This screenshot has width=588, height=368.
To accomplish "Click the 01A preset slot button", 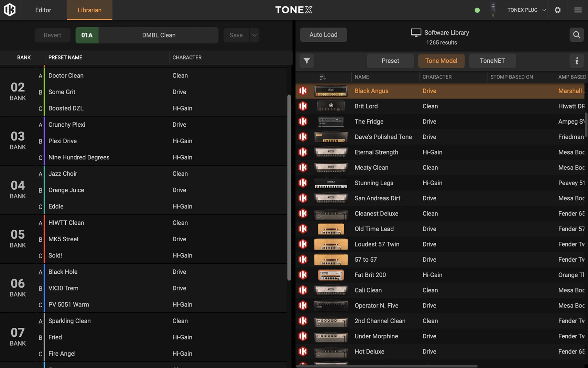I will pyautogui.click(x=87, y=35).
